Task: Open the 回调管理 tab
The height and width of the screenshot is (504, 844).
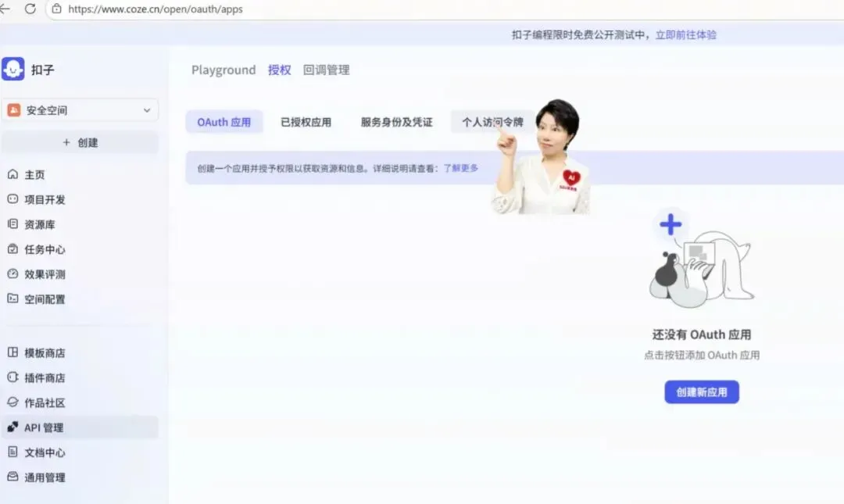Action: tap(326, 70)
